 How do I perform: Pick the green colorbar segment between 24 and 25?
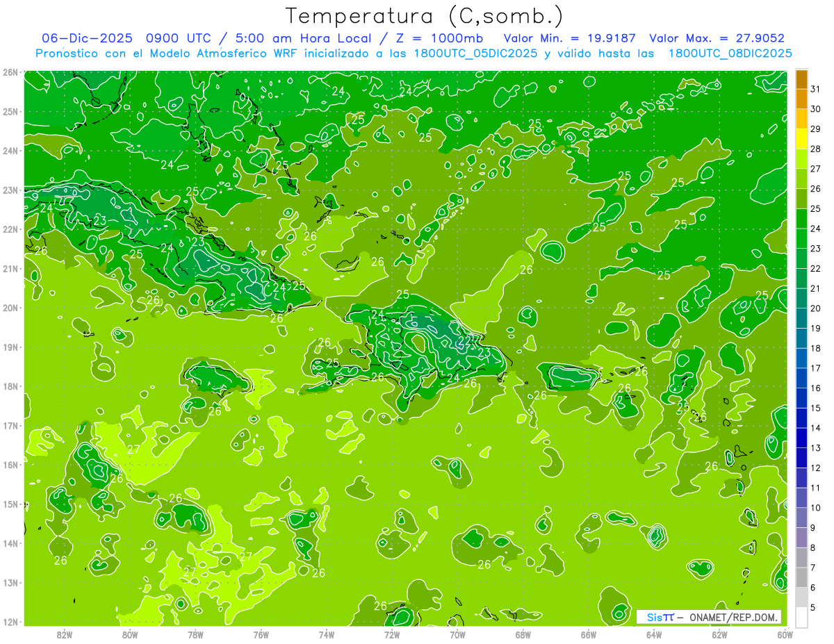coord(802,219)
